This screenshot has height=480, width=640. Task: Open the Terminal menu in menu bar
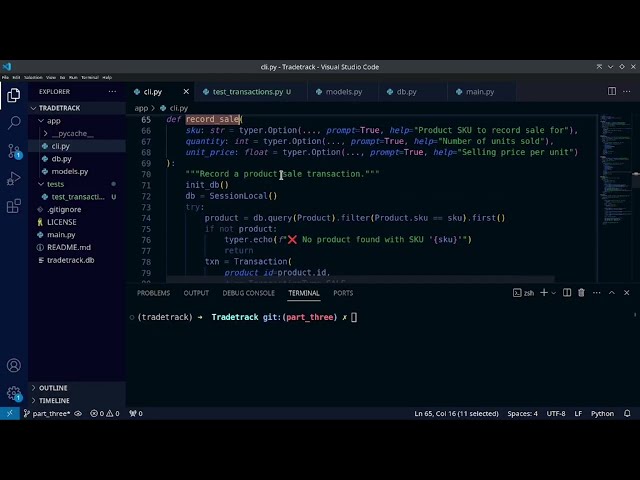coord(90,77)
